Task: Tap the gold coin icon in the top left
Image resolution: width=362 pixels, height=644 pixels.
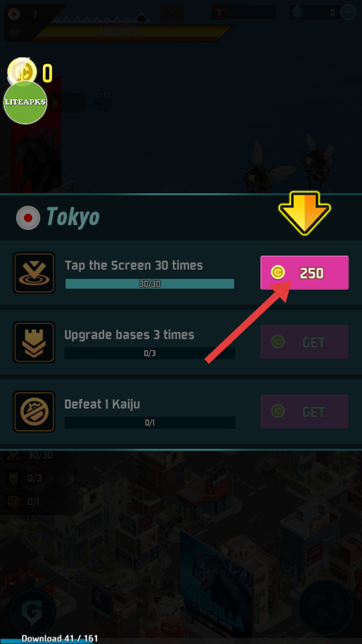Action: [21, 70]
